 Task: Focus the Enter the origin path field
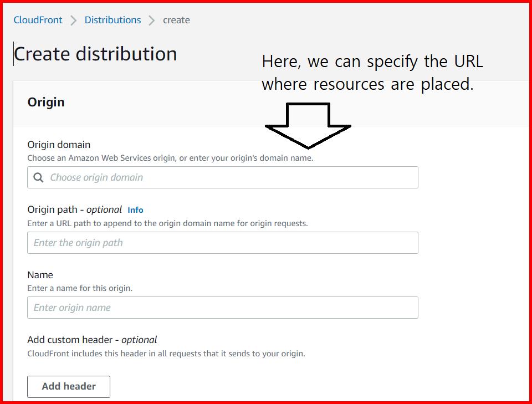[222, 242]
